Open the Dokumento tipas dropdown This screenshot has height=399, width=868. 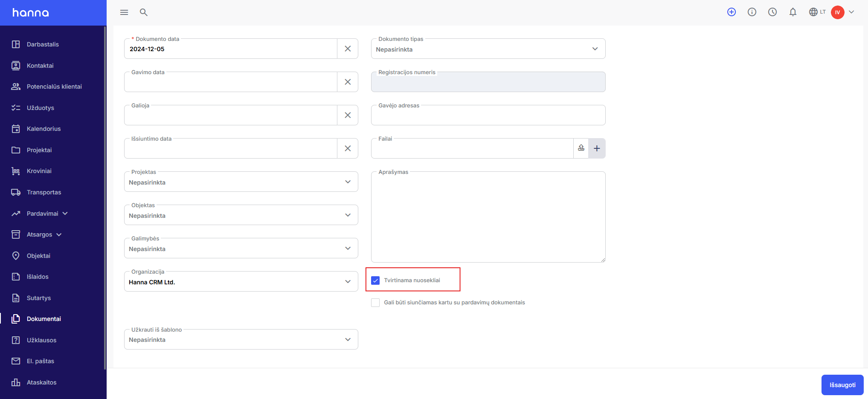pyautogui.click(x=488, y=49)
